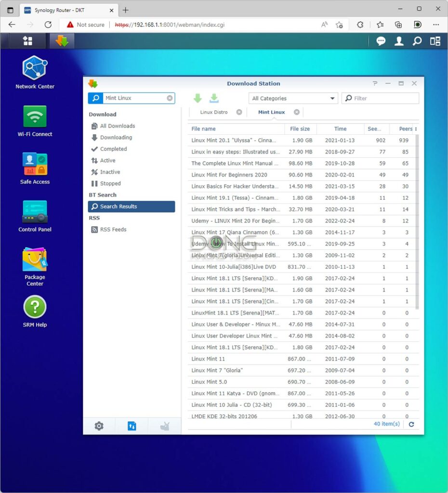Sort results by Seeds column
Image resolution: width=448 pixels, height=493 pixels.
[x=376, y=129]
